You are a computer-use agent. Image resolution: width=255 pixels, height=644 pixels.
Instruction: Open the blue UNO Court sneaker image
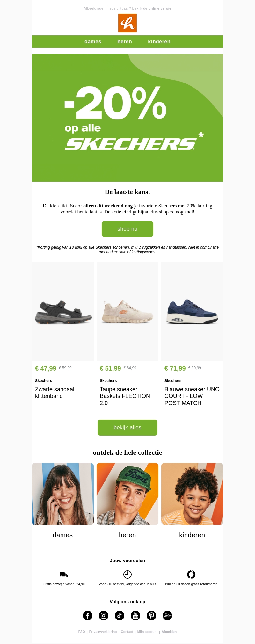(x=192, y=312)
